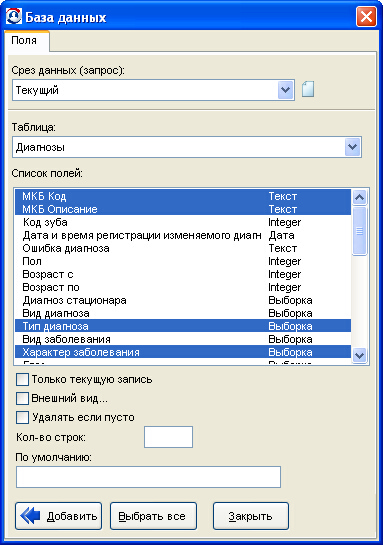Click Выборка type of Вид заболевания
Viewport: 383px width, 545px height.
point(291,339)
